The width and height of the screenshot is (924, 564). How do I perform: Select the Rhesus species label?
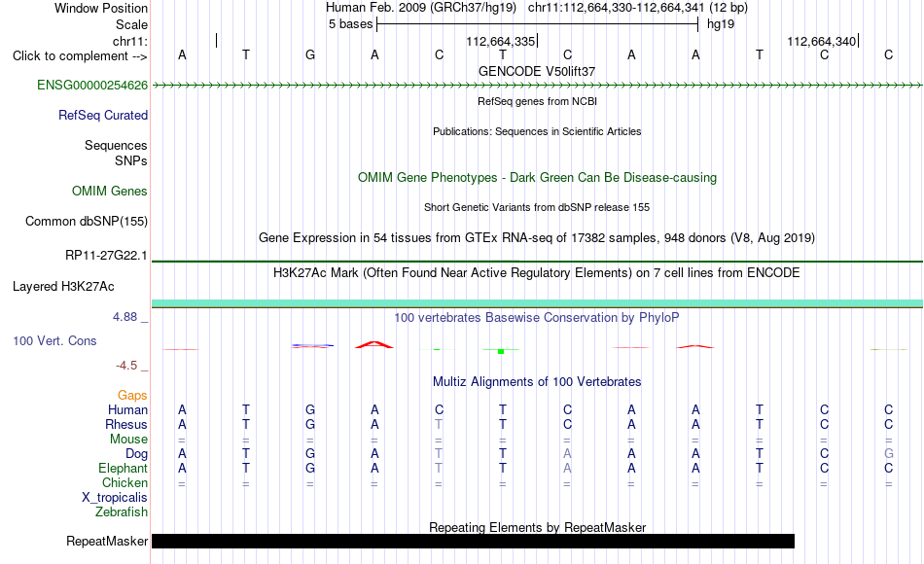tap(126, 424)
